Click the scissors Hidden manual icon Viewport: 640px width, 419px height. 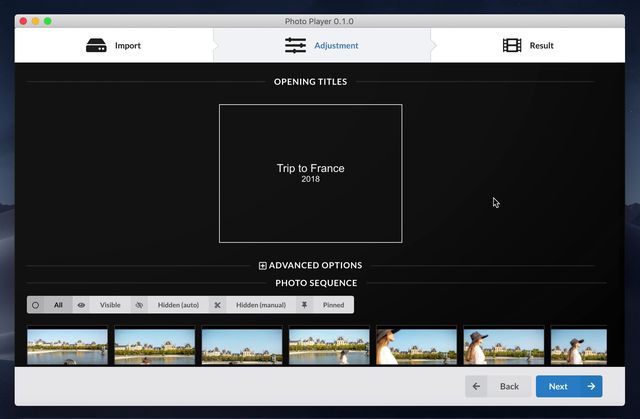(x=218, y=305)
